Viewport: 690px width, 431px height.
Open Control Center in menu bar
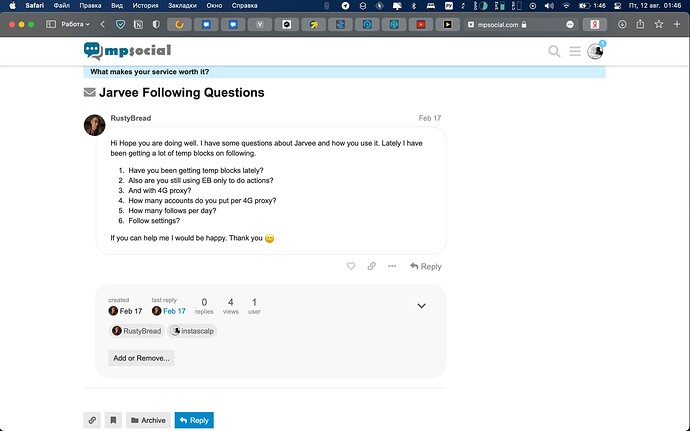coord(618,6)
